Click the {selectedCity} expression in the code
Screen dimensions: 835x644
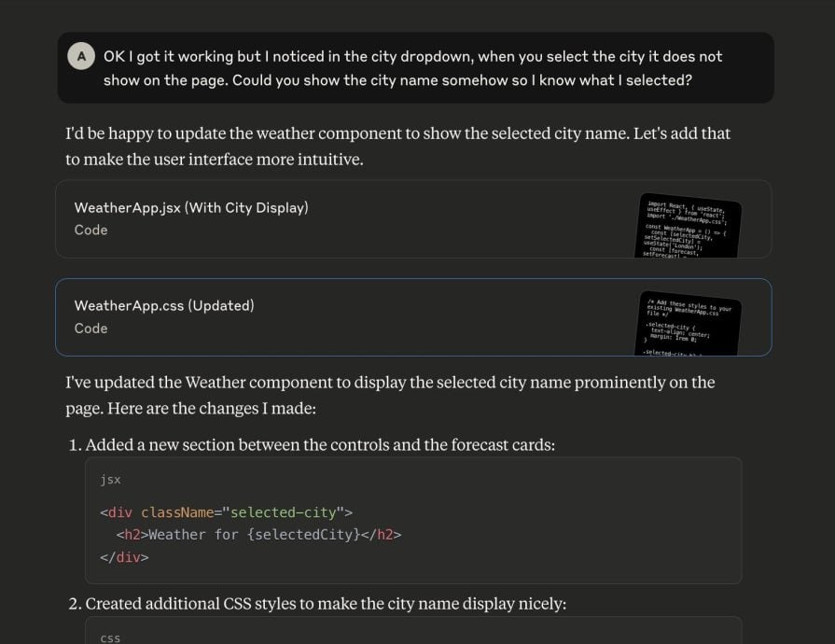[x=303, y=534]
